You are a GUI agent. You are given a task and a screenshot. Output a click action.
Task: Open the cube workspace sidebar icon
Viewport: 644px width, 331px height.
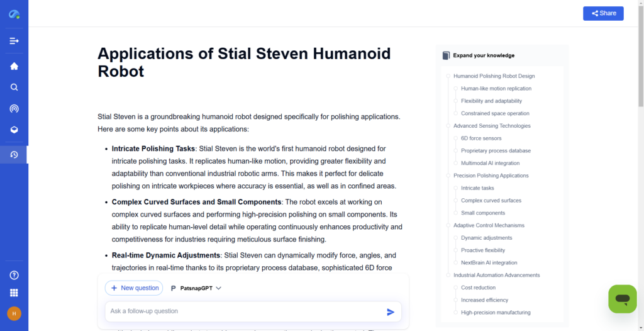point(14,130)
